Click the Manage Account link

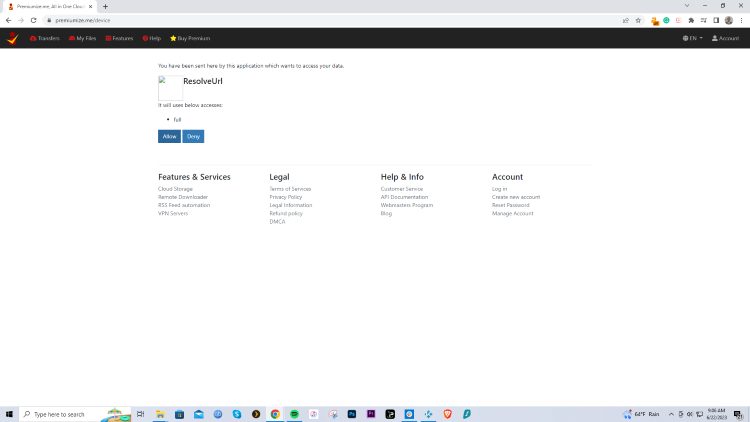click(x=512, y=213)
